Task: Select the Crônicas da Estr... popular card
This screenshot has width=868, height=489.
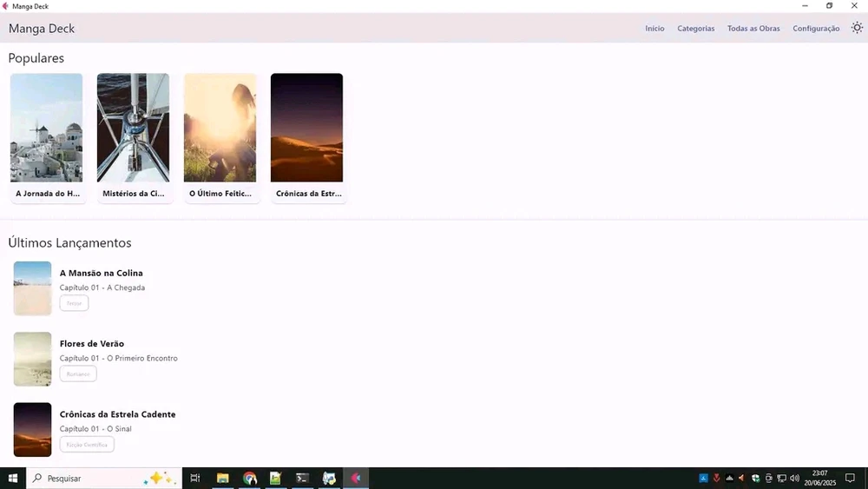Action: 307,137
